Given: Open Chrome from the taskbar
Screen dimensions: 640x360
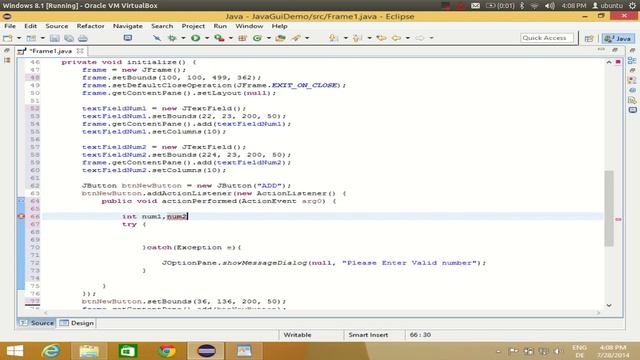Looking at the screenshot, I should [167, 351].
